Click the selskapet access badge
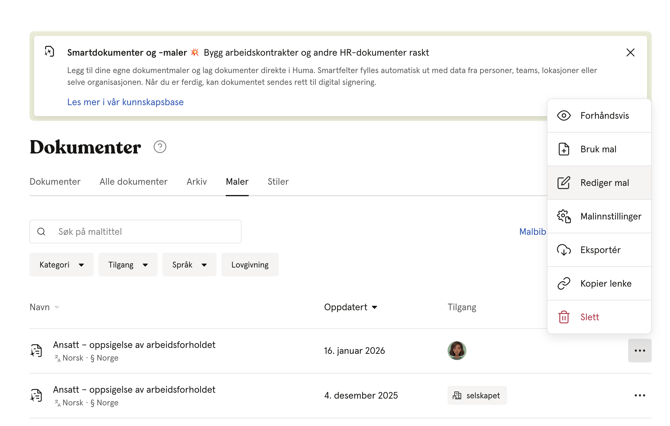This screenshot has height=426, width=670. pyautogui.click(x=477, y=395)
